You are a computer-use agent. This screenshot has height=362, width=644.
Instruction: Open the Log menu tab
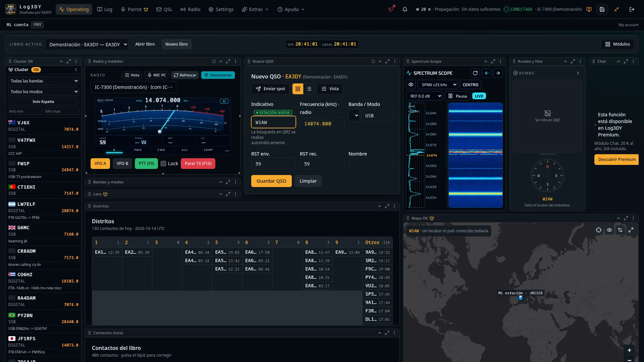coord(105,9)
